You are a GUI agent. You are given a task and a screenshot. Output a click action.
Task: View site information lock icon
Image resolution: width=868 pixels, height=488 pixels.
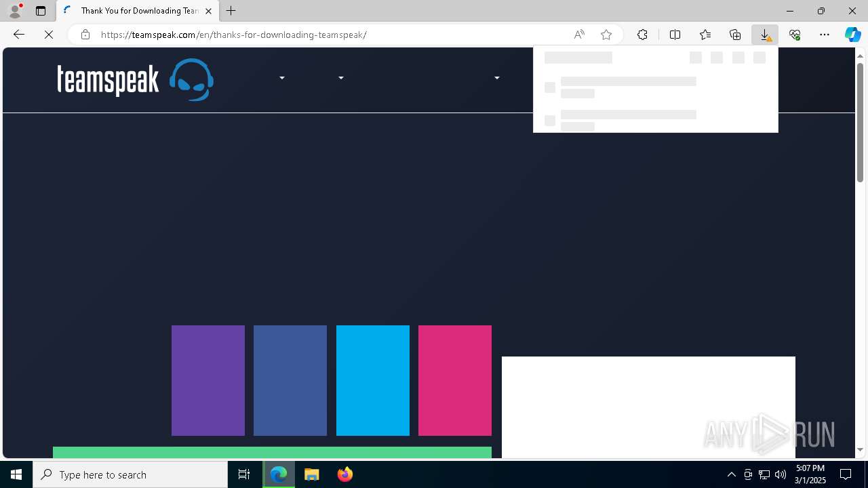(85, 35)
